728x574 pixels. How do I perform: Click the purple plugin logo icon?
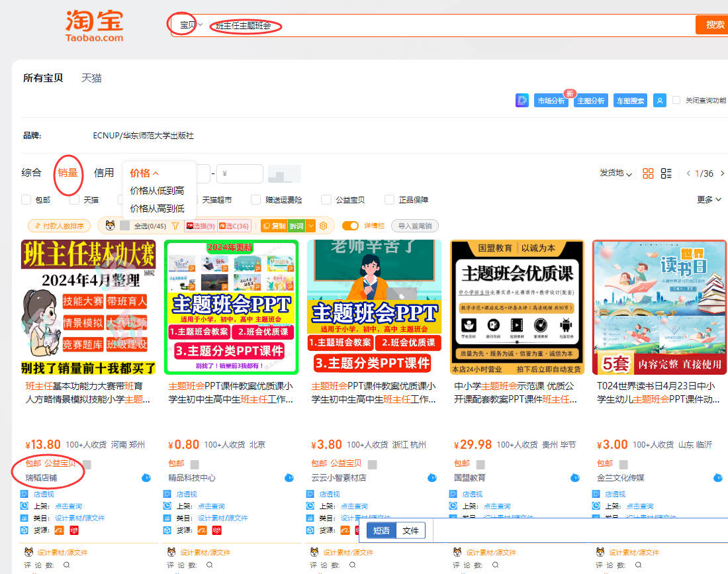coord(522,101)
